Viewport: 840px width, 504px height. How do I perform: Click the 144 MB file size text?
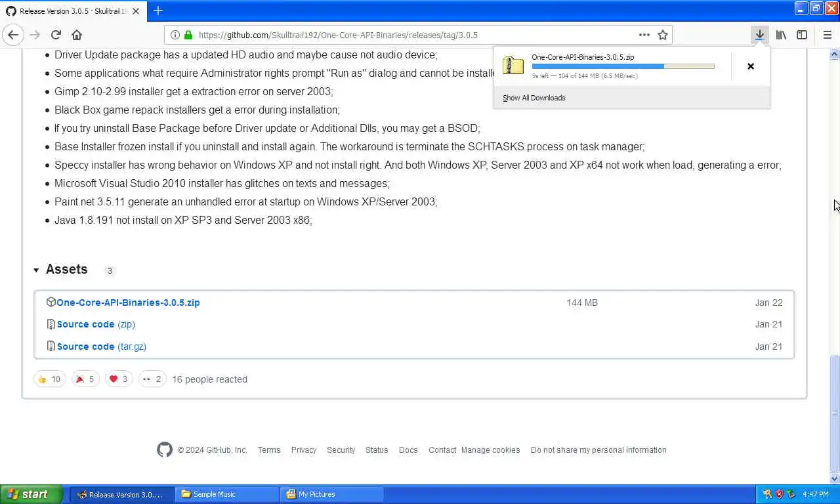(582, 303)
